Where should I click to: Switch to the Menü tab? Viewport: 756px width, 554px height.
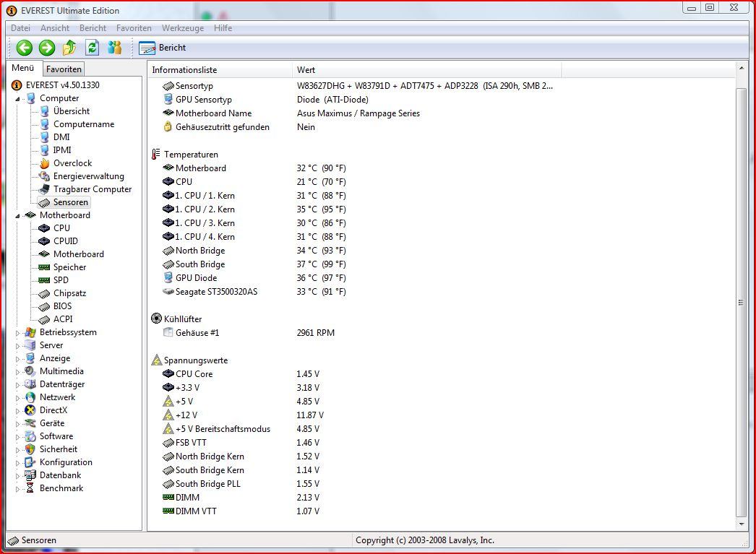click(23, 68)
